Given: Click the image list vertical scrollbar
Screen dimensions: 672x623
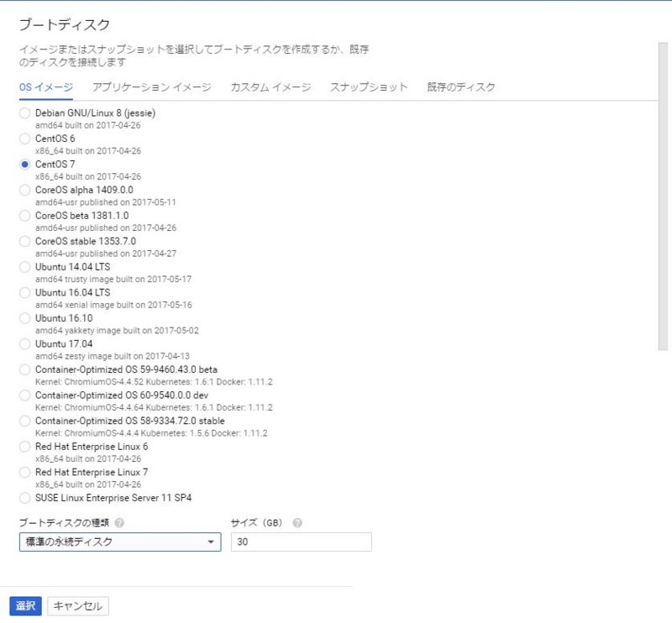Looking at the screenshot, I should click(x=663, y=196).
